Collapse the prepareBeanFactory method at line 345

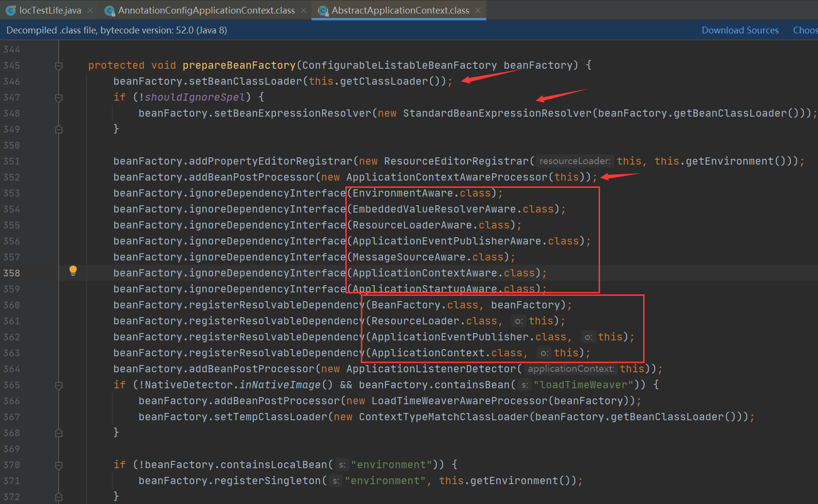pyautogui.click(x=59, y=66)
